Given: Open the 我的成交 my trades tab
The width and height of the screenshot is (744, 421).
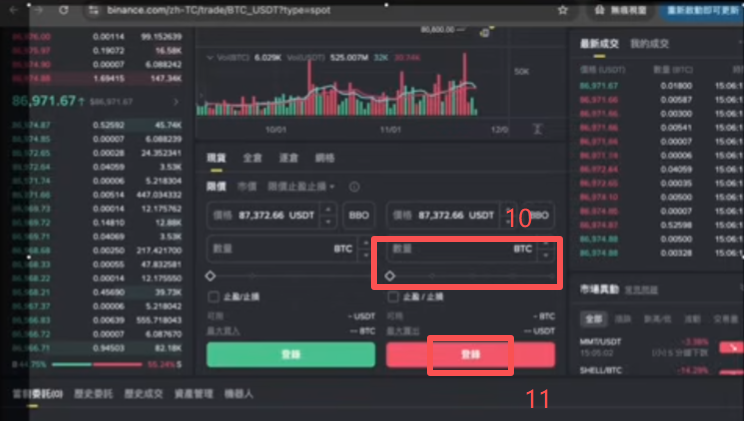Looking at the screenshot, I should click(649, 44).
